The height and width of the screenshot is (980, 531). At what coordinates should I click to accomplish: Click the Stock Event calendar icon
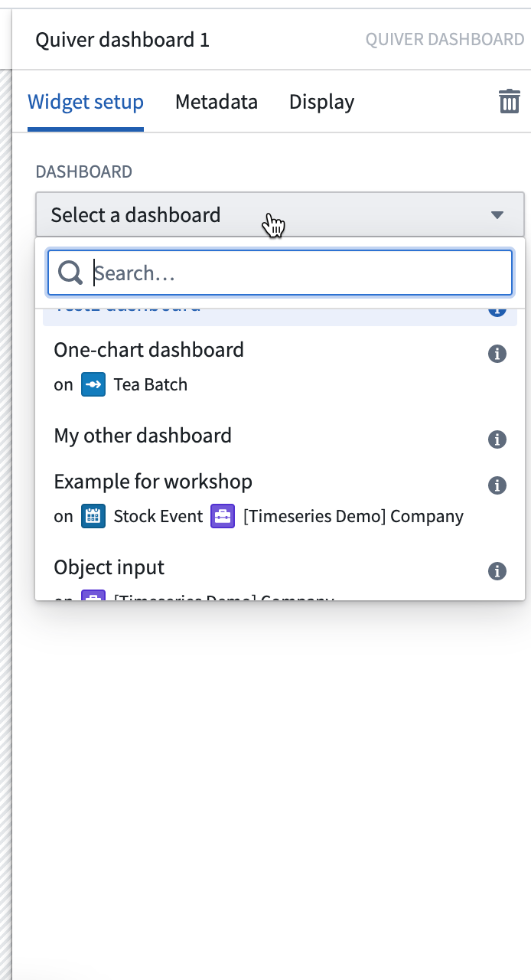tap(93, 516)
